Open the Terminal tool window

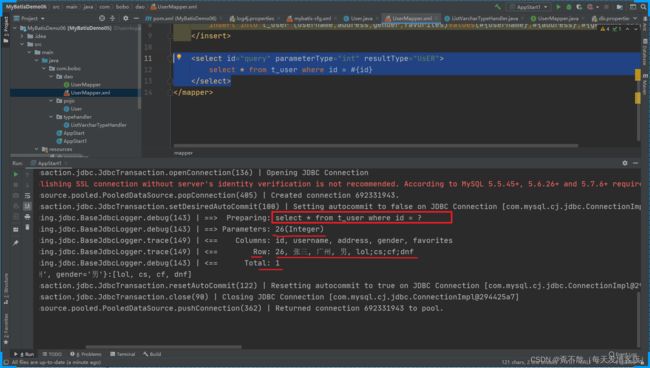(x=123, y=354)
